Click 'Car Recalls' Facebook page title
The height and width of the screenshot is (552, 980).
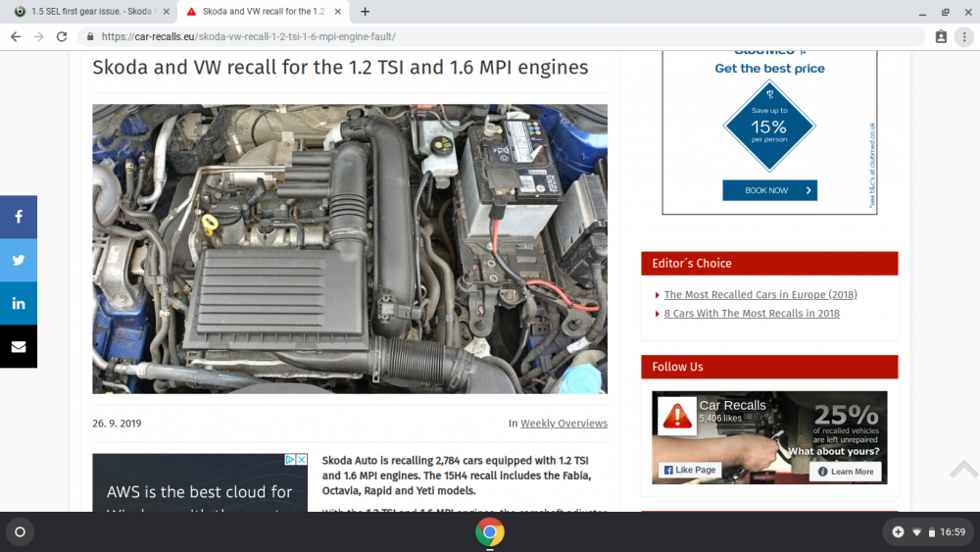(x=732, y=405)
